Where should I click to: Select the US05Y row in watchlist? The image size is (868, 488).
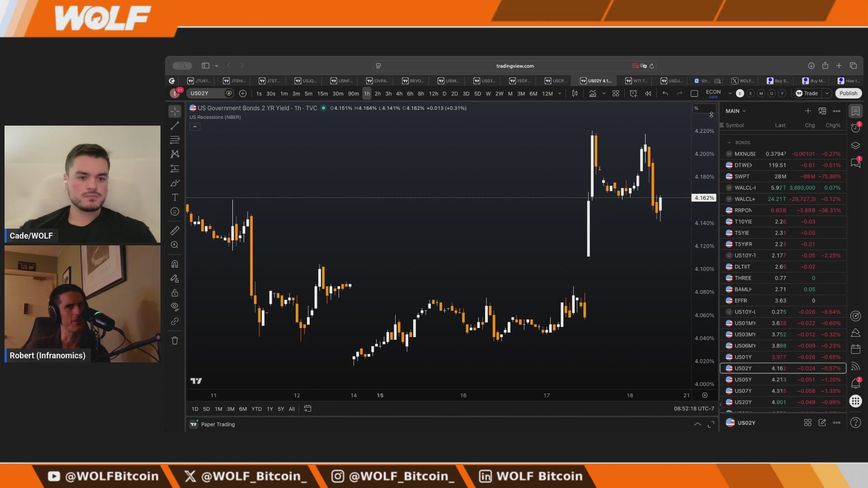tap(783, 380)
